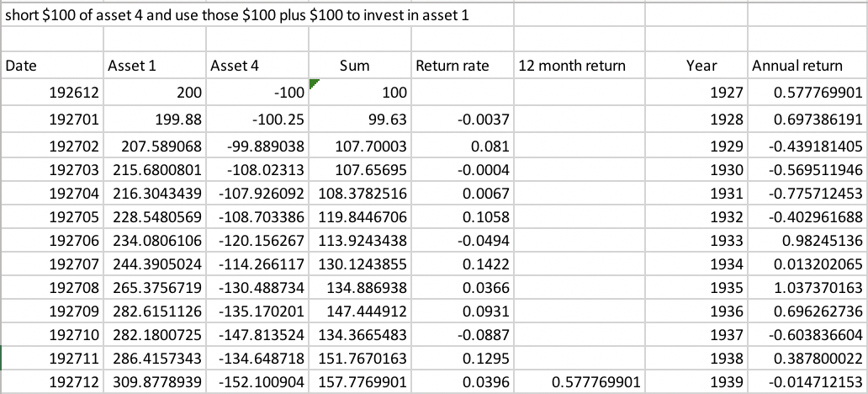Click the date cell 192701
The width and height of the screenshot is (868, 394).
pyautogui.click(x=51, y=118)
